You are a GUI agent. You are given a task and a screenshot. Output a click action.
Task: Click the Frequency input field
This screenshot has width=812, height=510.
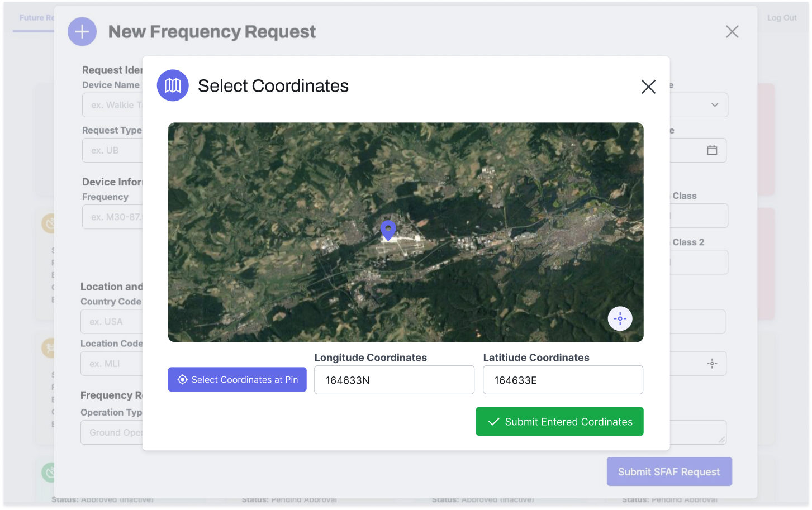(x=113, y=217)
